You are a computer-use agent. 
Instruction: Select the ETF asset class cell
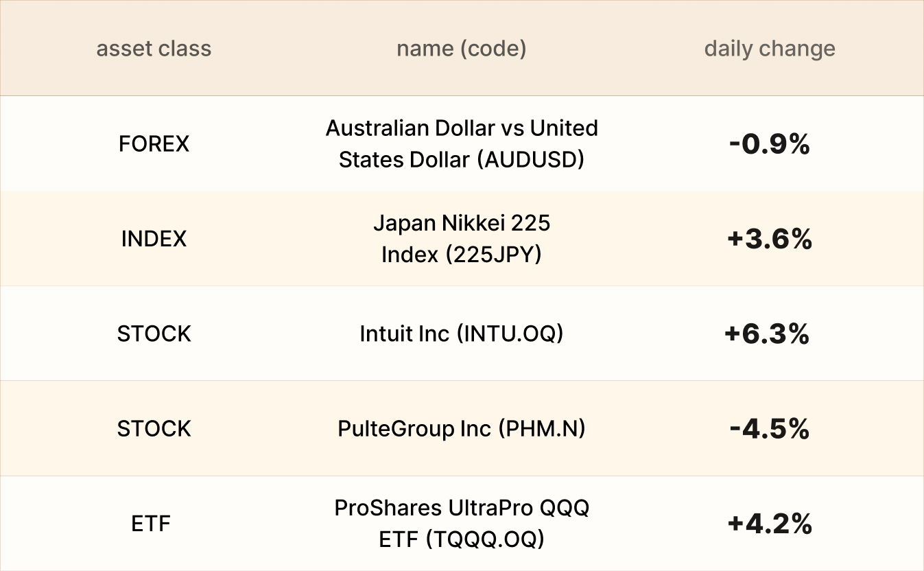pyautogui.click(x=151, y=524)
